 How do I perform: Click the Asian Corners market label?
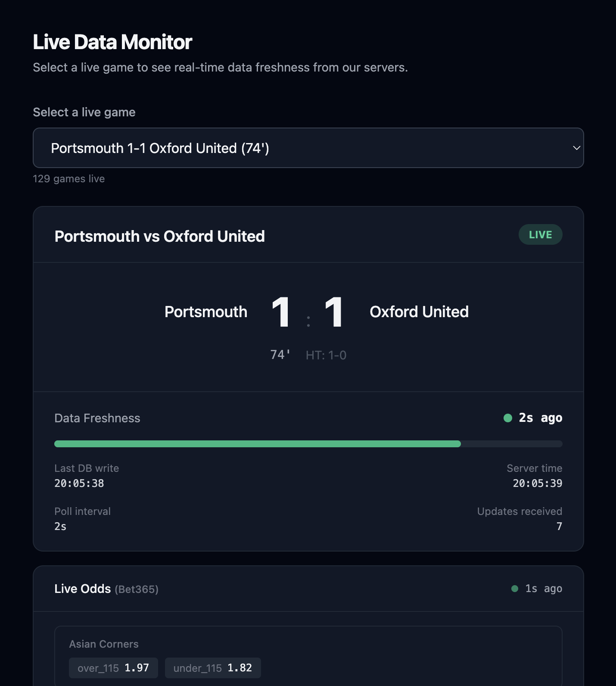click(x=104, y=644)
